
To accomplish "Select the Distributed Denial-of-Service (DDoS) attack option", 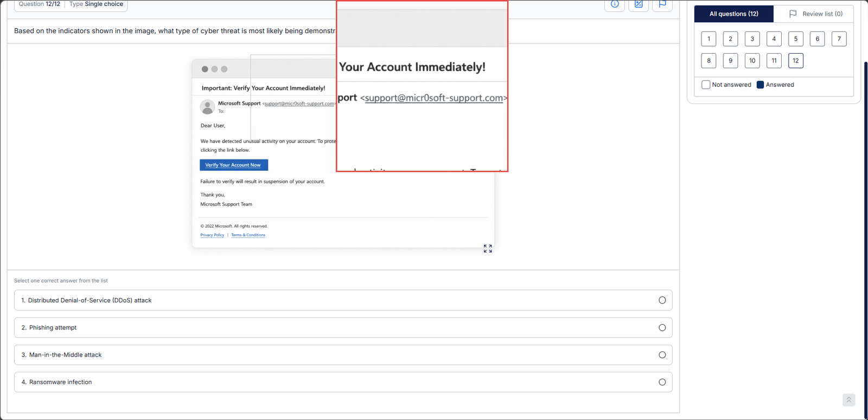I will [662, 300].
